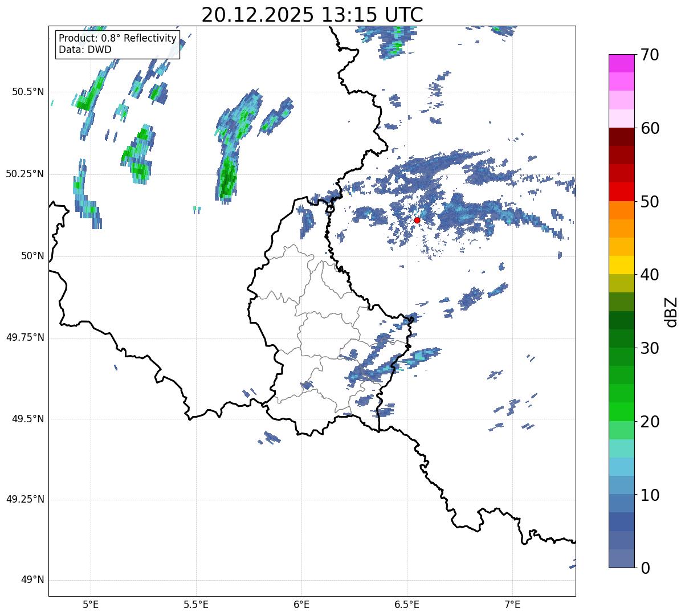Click the 49.75°N latitude label
The height and width of the screenshot is (616, 685).
click(x=25, y=337)
